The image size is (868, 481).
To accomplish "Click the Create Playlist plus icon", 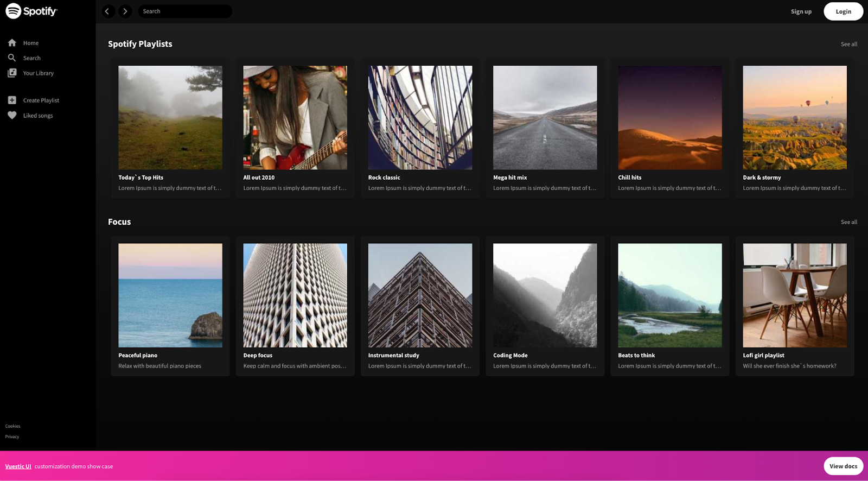I will [x=12, y=100].
